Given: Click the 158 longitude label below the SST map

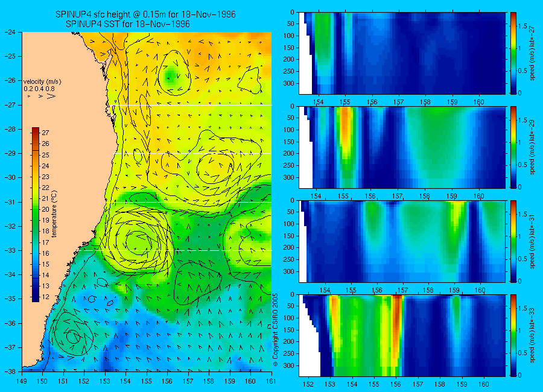Looking at the screenshot, I should pos(209,381).
